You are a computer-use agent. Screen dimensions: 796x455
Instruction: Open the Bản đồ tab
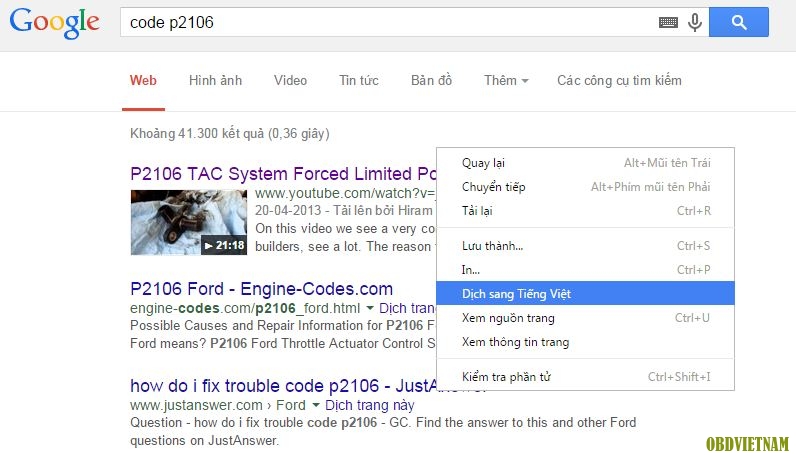click(x=432, y=80)
